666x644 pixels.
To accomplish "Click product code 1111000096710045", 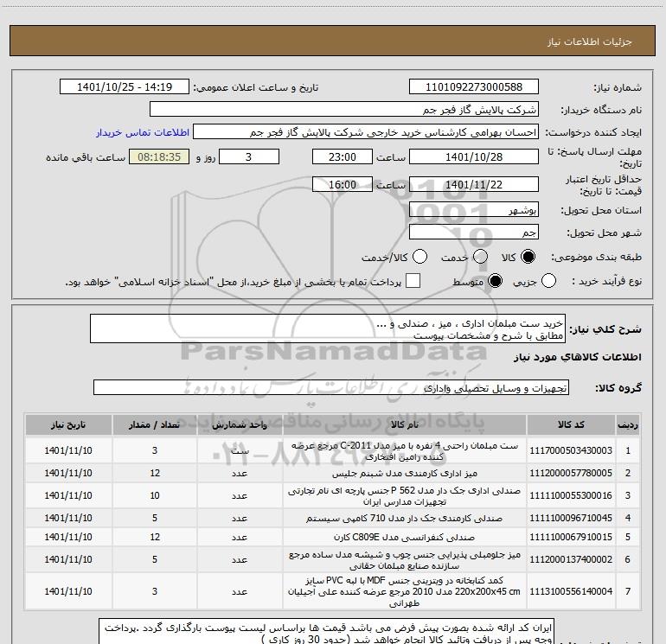I will (x=571, y=519).
